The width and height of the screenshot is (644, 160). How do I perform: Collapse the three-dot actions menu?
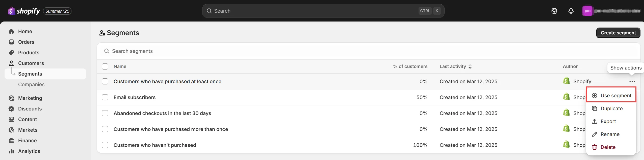(x=632, y=81)
